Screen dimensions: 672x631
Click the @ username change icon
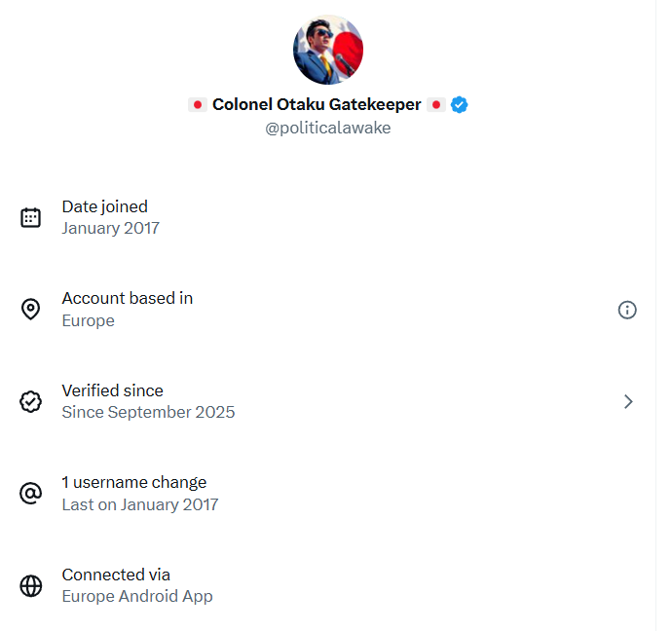(x=31, y=494)
